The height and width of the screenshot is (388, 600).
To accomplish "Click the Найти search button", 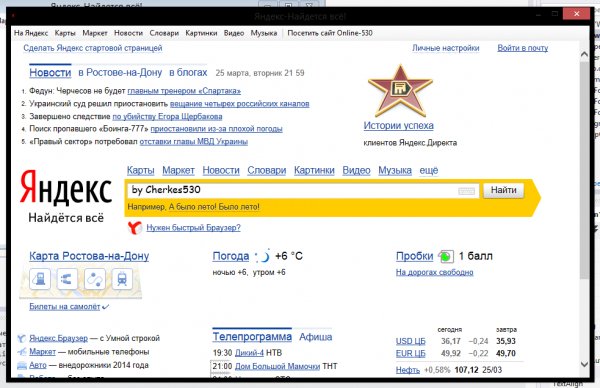I will 504,190.
